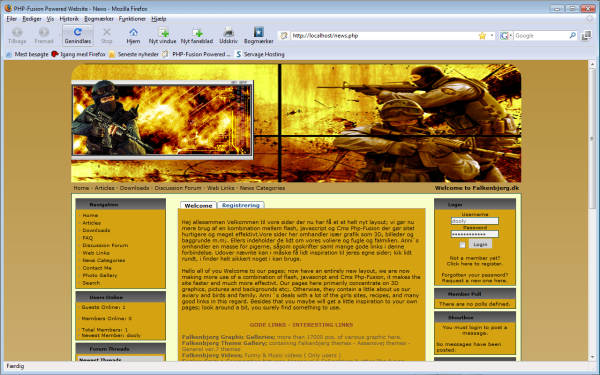This screenshot has width=600, height=375.
Task: Open Falkenbjerg Graphic Galleries link
Action: click(228, 337)
